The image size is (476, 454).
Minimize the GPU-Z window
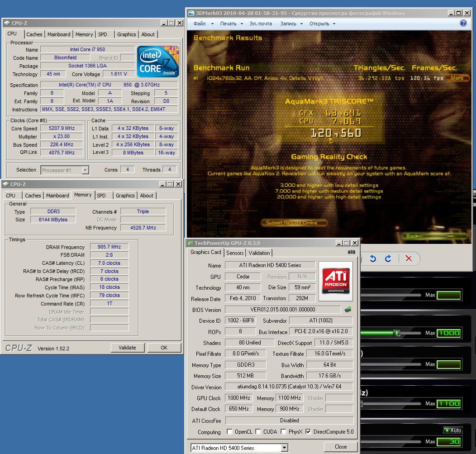[339, 243]
